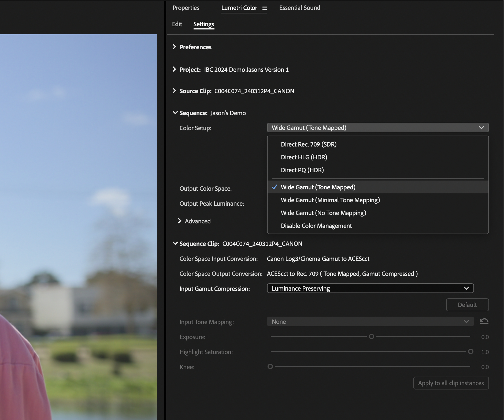Viewport: 504px width, 420px height.
Task: Choose Disable Color Management option
Action: (x=378, y=226)
